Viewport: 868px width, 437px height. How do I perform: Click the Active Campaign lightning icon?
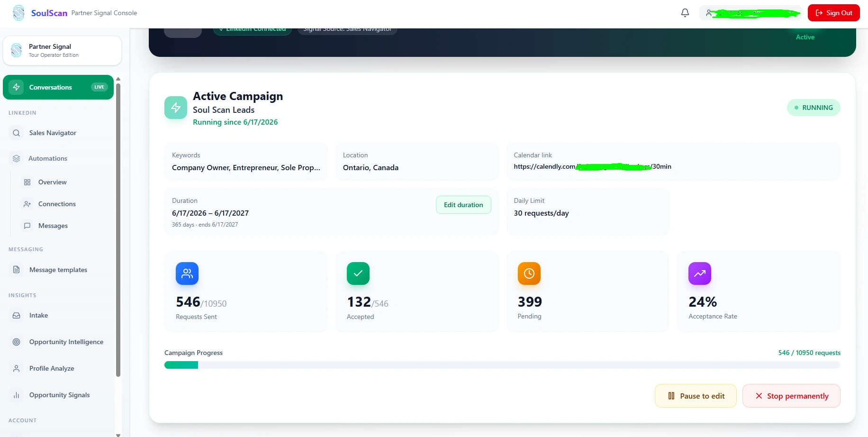[x=176, y=108]
